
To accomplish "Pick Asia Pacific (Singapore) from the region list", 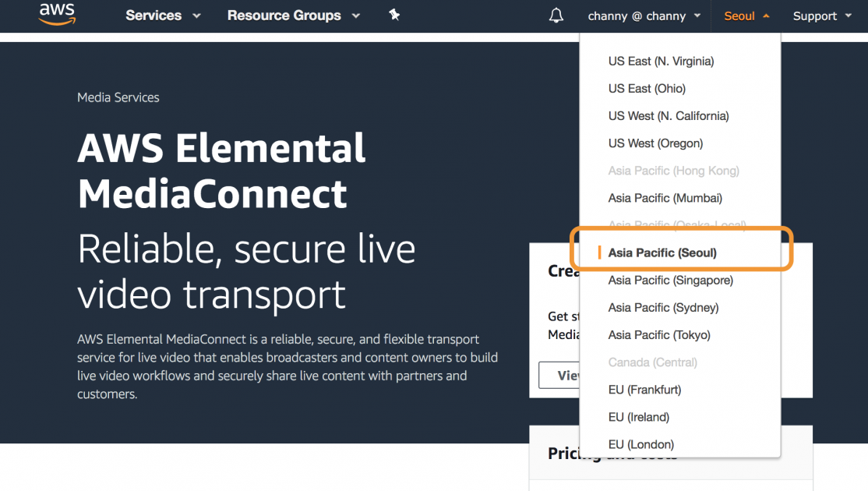I will pos(671,280).
